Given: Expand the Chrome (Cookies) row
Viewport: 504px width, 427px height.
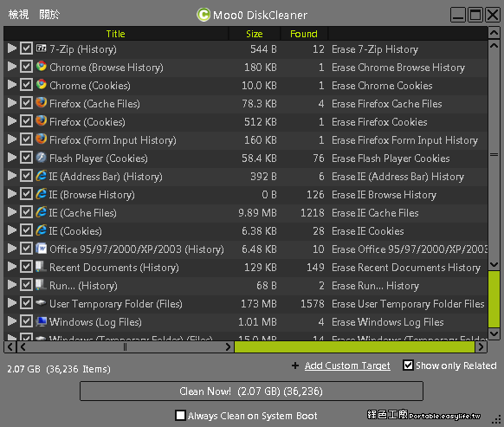Looking at the screenshot, I should pyautogui.click(x=12, y=85).
